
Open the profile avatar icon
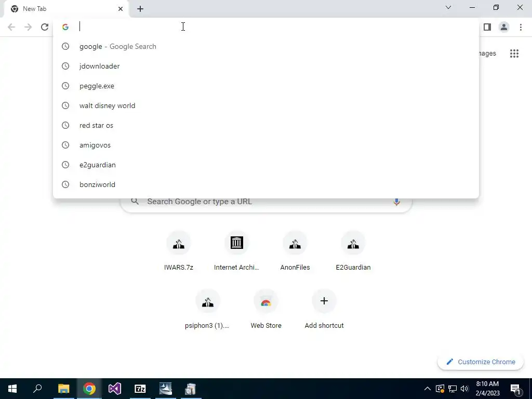504,27
